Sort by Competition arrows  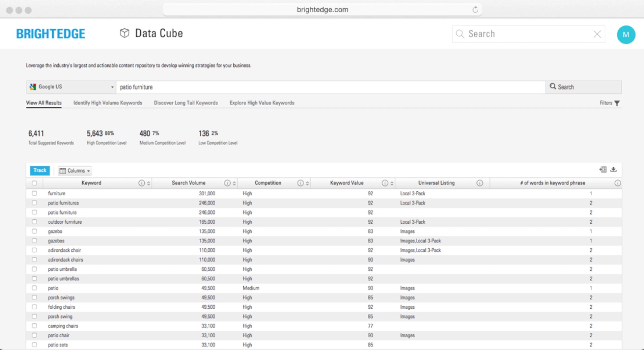point(307,183)
